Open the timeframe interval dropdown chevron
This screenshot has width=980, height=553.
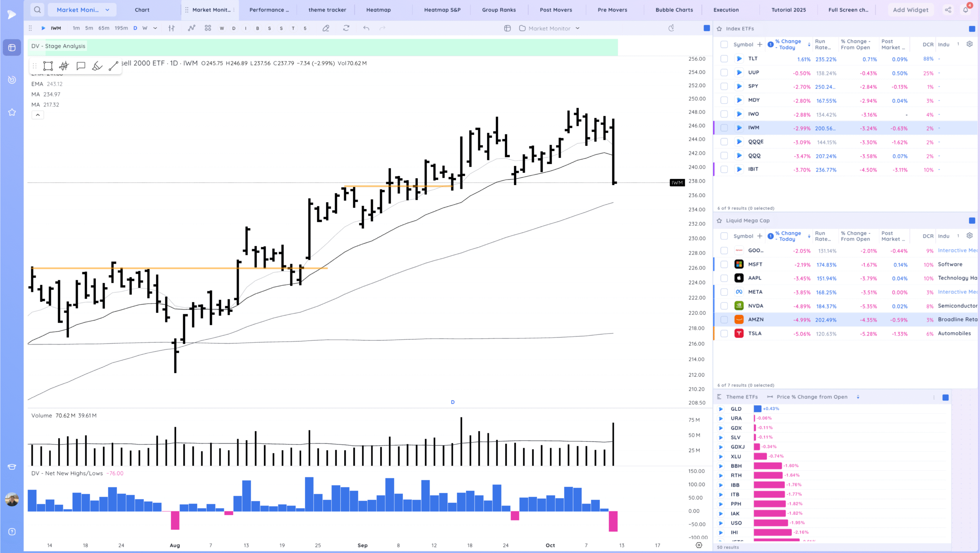pos(155,28)
